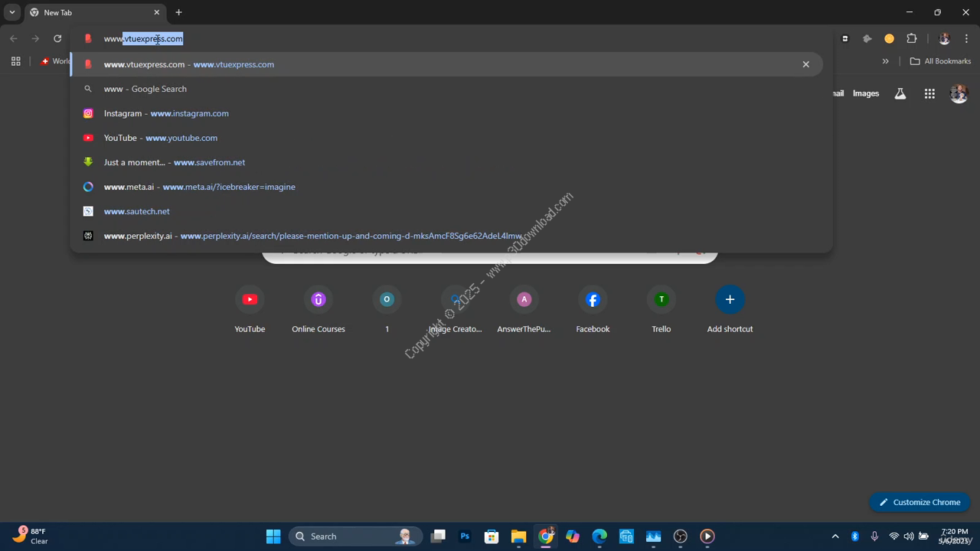
Task: Open the Extensions puzzle icon
Action: 911,38
